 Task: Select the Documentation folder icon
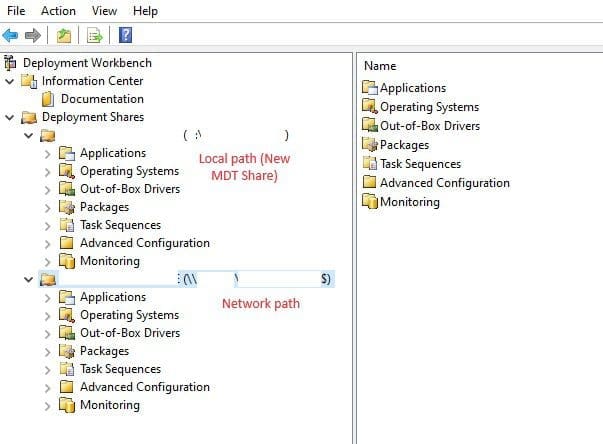pos(48,99)
